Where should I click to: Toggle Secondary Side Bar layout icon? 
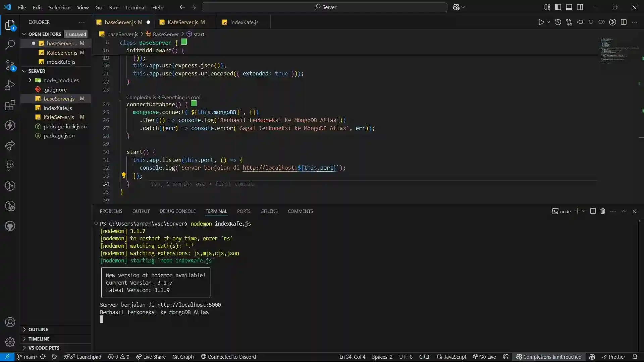(580, 7)
